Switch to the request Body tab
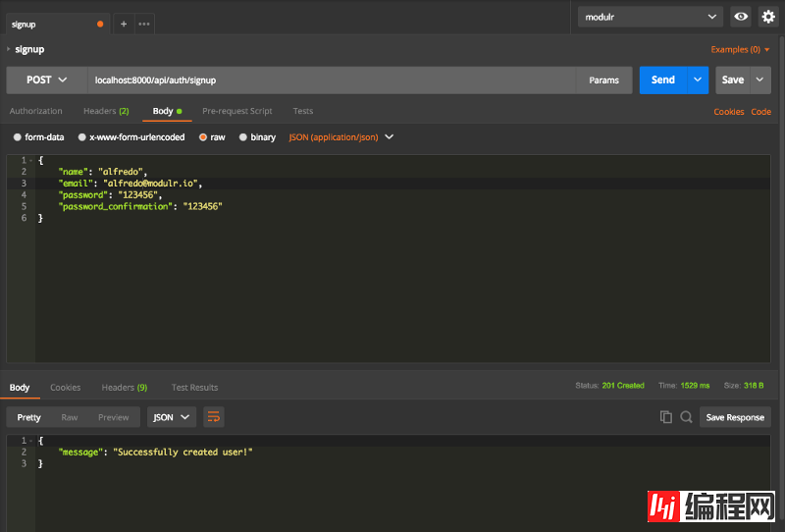 click(167, 111)
